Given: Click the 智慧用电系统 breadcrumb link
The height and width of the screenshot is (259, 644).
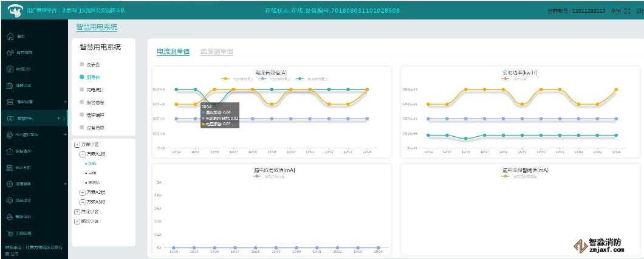Looking at the screenshot, I should [x=96, y=27].
